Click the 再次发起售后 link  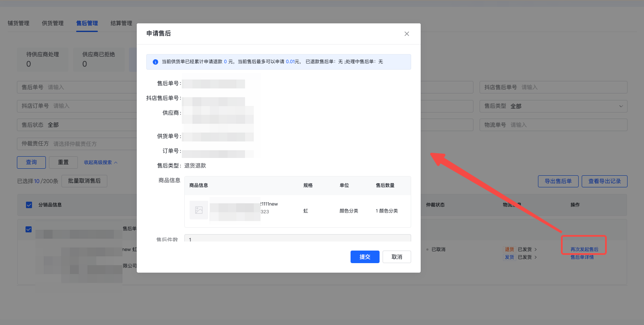click(584, 250)
